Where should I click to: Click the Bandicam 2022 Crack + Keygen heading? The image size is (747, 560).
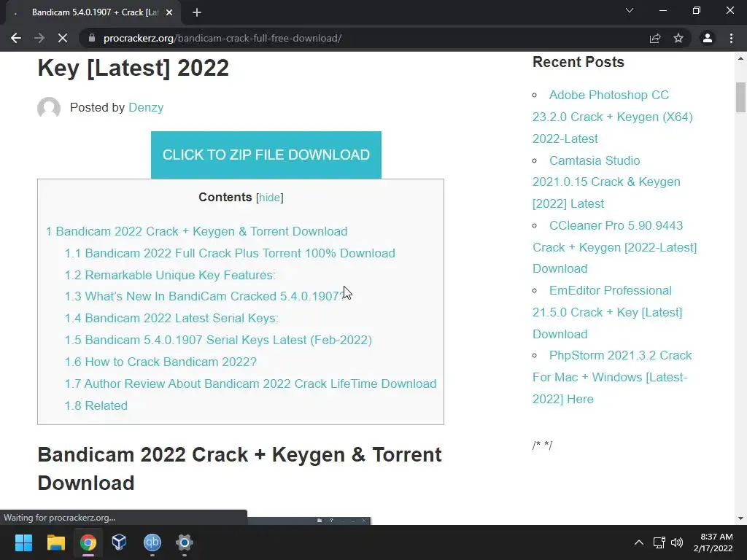click(x=239, y=469)
